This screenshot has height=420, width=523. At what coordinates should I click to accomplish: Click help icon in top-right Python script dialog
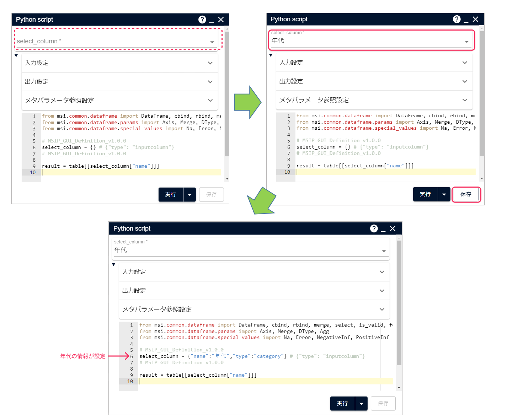(x=457, y=19)
